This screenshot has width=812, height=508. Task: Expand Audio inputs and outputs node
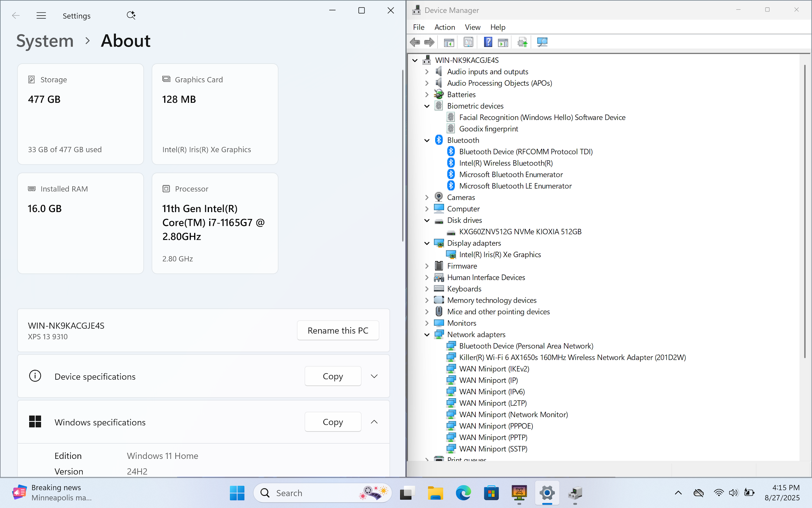[x=427, y=72]
